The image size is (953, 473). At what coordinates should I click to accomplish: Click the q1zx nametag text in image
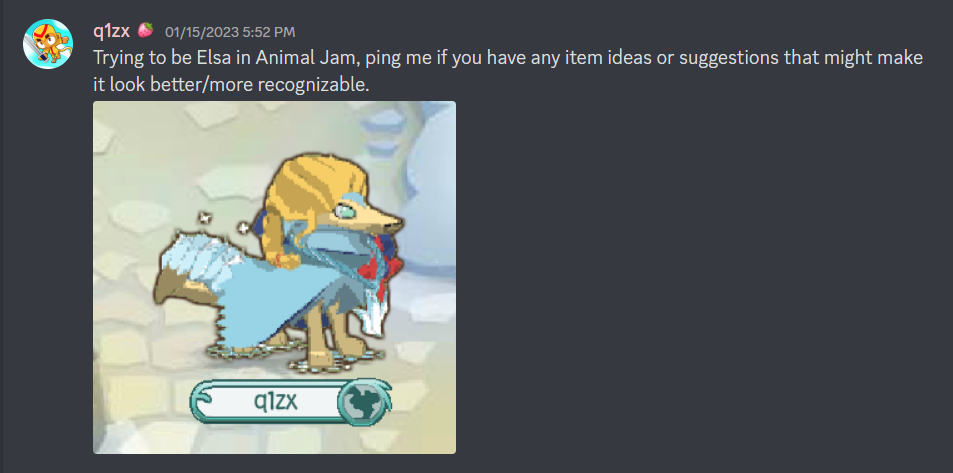click(275, 401)
